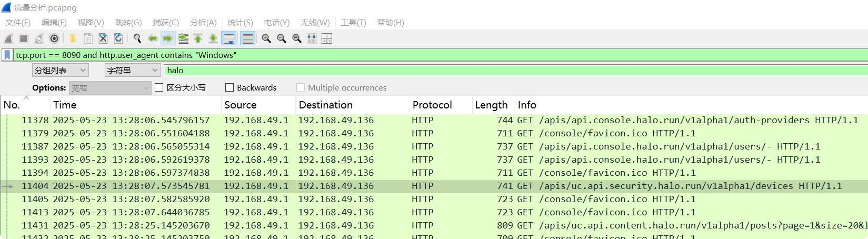Click the go to specified packet icon
Screen dimensions: 868x239
pos(183,38)
